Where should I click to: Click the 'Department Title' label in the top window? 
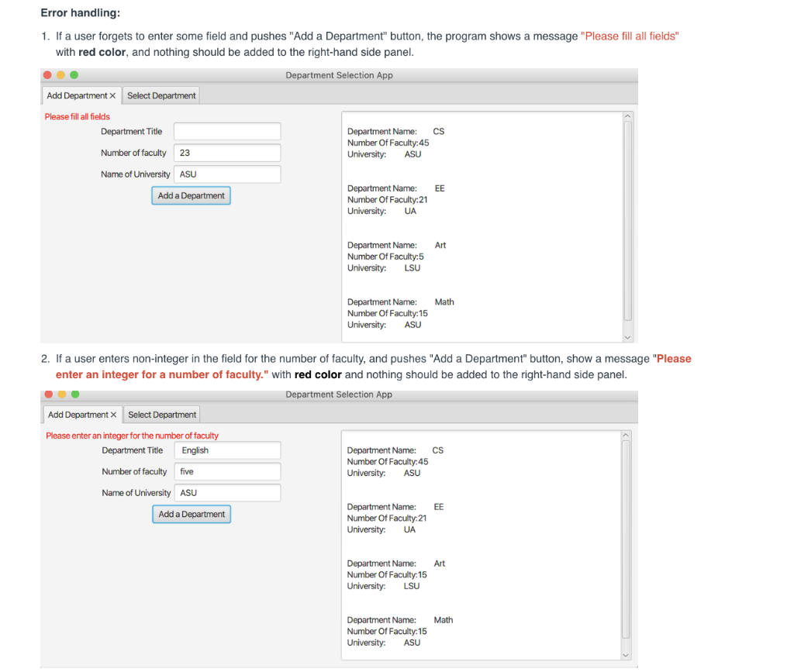132,132
